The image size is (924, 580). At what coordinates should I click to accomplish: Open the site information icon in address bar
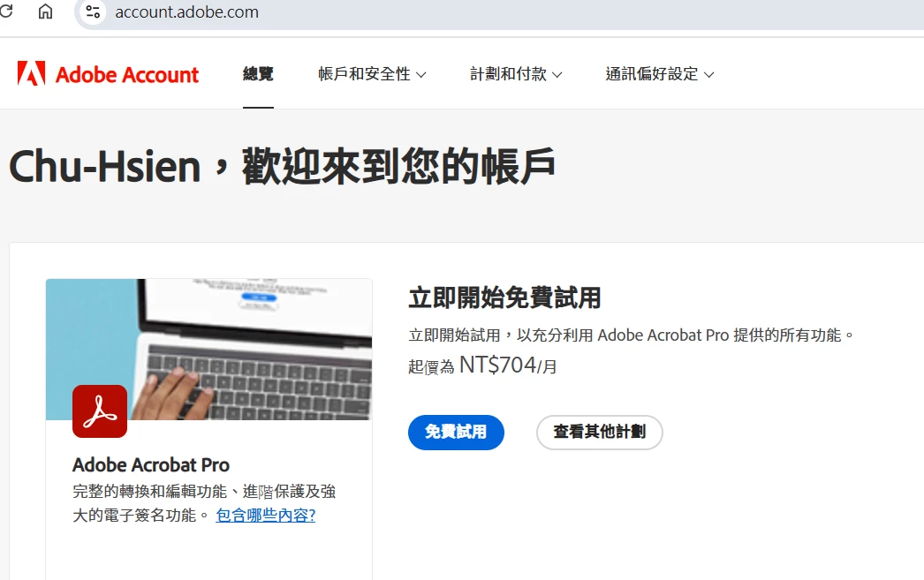pos(93,11)
